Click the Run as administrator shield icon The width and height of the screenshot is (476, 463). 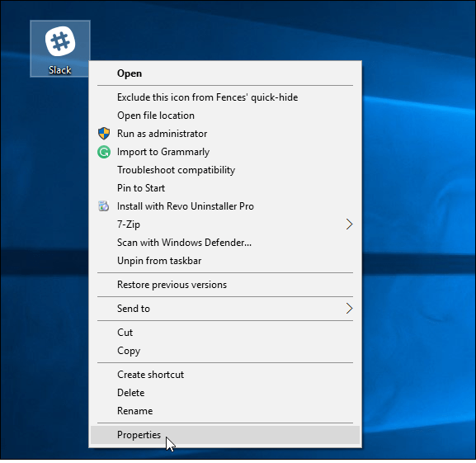tap(104, 134)
